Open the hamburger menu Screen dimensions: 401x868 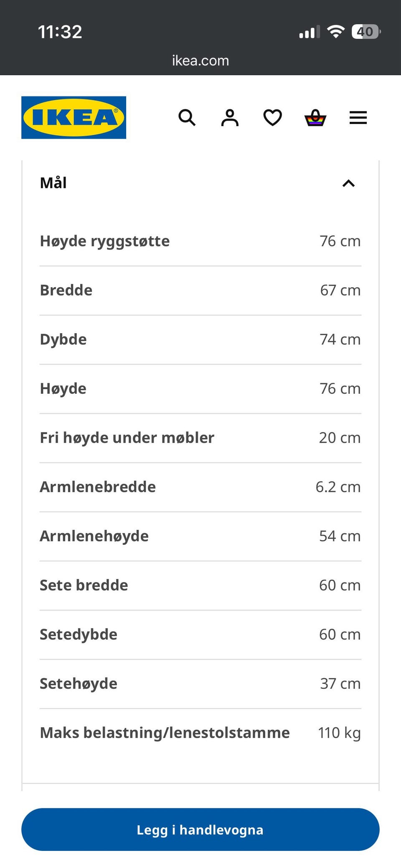(358, 118)
